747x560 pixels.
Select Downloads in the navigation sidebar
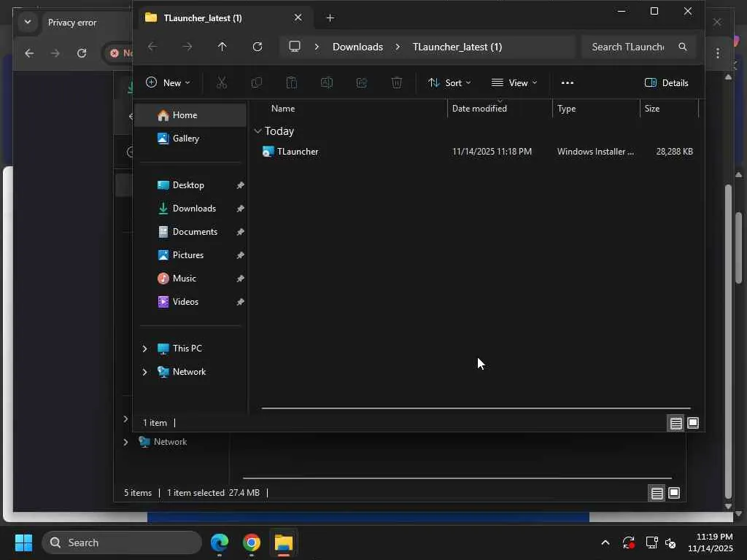pos(194,209)
